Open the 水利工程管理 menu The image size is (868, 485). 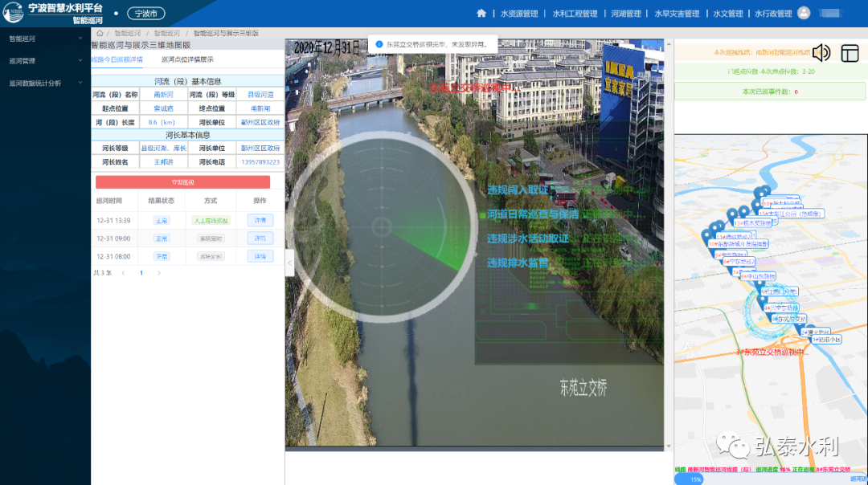(x=575, y=14)
